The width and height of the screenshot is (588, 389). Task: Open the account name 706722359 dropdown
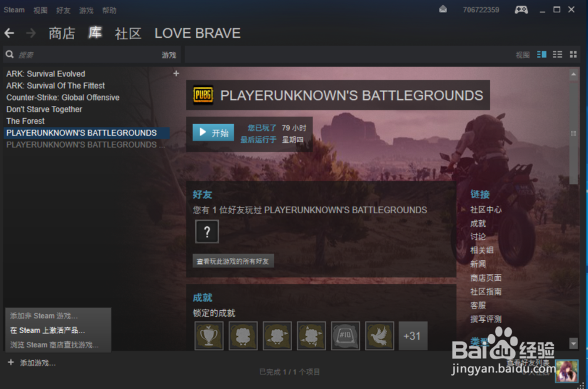[x=481, y=10]
